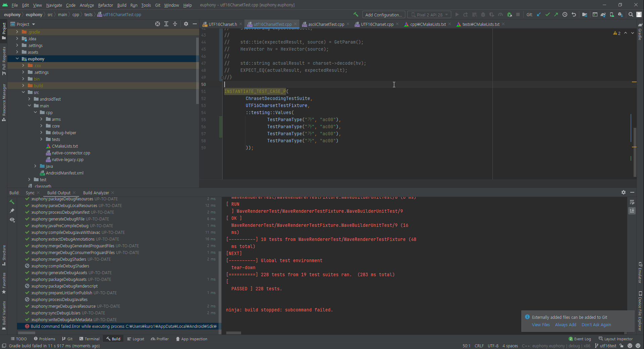
Task: Click the Make Project hammer icon in toolbar
Action: pyautogui.click(x=356, y=14)
